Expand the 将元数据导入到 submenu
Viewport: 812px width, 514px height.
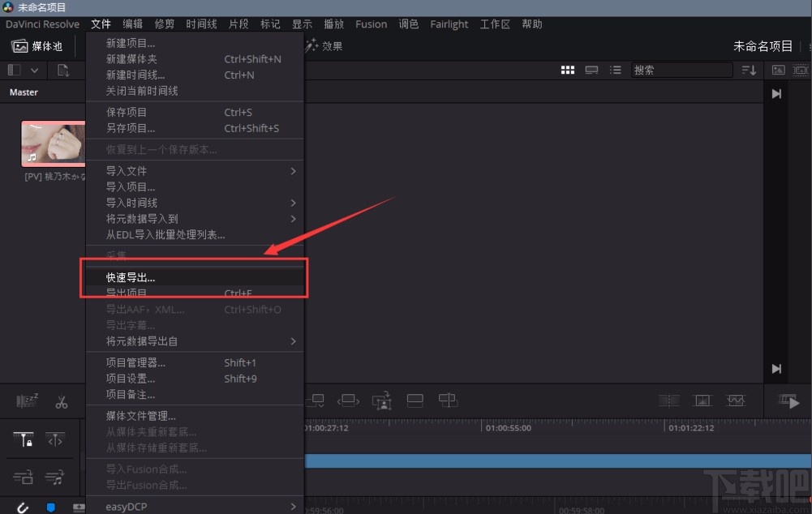pyautogui.click(x=195, y=219)
